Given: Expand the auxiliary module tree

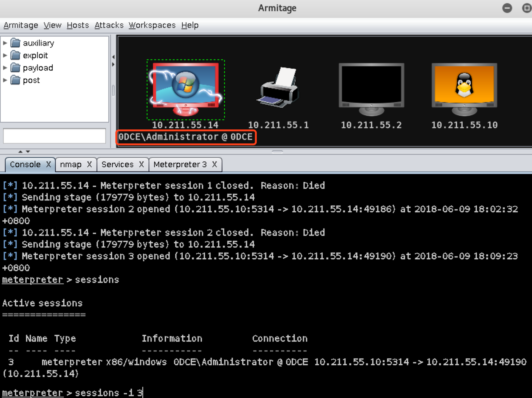Looking at the screenshot, I should pos(5,43).
